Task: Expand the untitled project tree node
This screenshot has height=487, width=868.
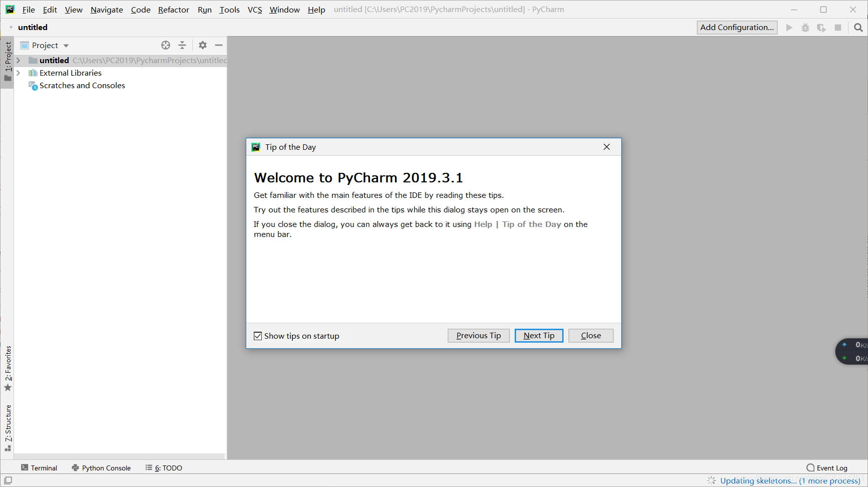Action: [x=19, y=60]
